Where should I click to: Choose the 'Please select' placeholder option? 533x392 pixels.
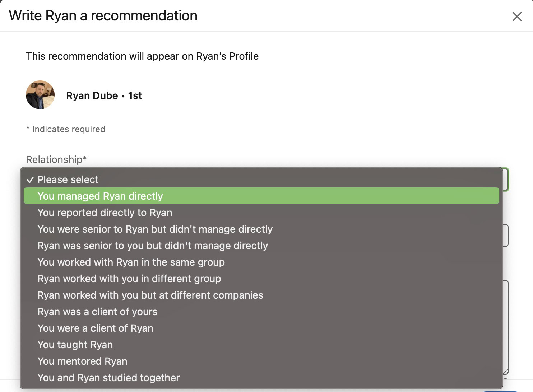point(68,179)
